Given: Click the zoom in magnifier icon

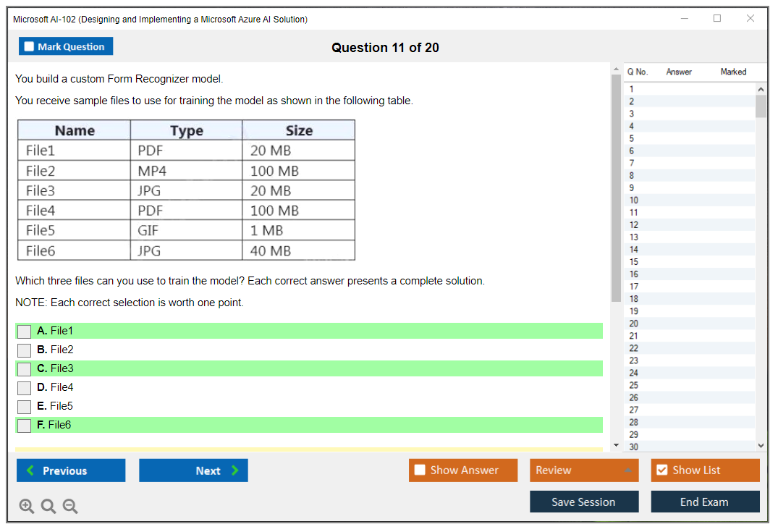Looking at the screenshot, I should [x=27, y=507].
